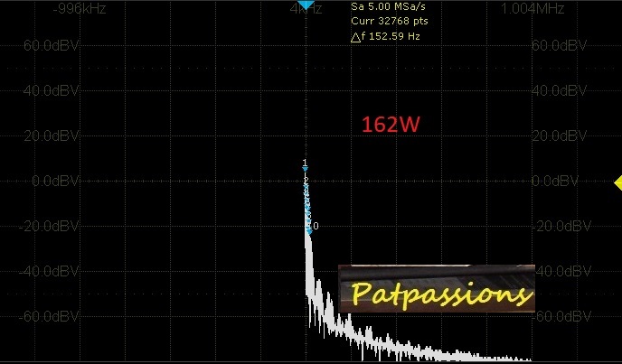Click the left -20.0dBV scale label
This screenshot has height=364, width=622.
pos(41,226)
